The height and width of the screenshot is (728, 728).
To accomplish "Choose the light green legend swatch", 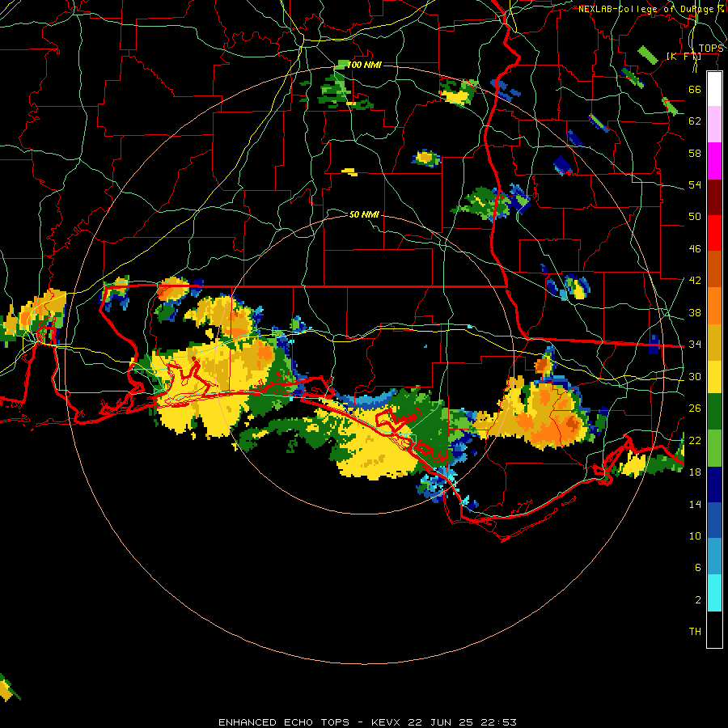I will click(714, 448).
